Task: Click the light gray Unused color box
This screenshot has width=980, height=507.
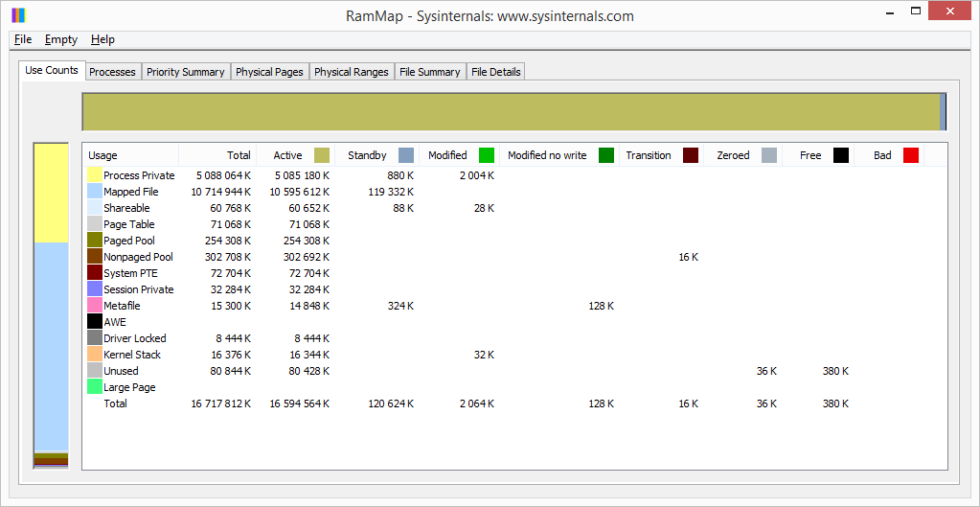Action: pos(95,370)
